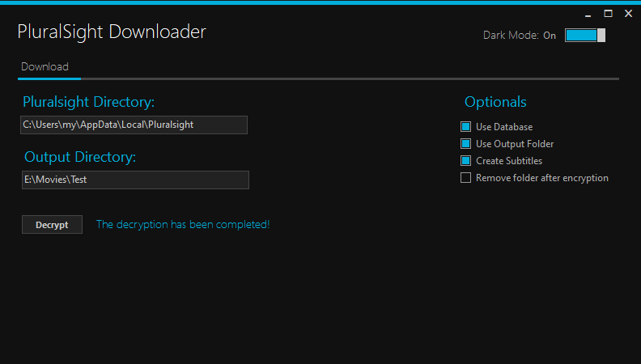This screenshot has height=364, width=641.
Task: Click the 'On' status text
Action: pyautogui.click(x=550, y=36)
